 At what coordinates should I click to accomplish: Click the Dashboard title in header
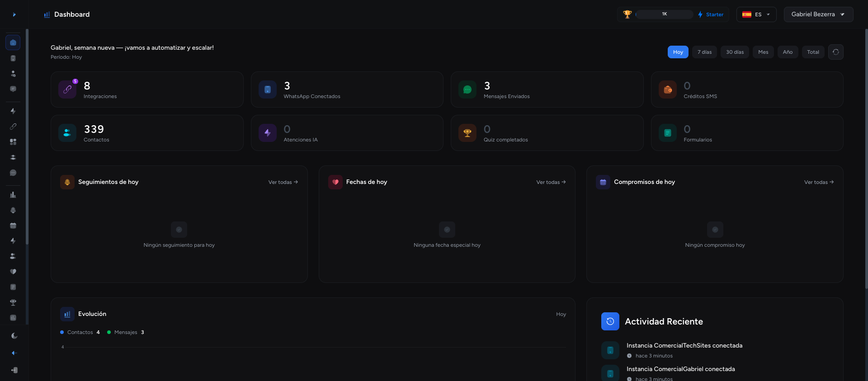(x=72, y=14)
